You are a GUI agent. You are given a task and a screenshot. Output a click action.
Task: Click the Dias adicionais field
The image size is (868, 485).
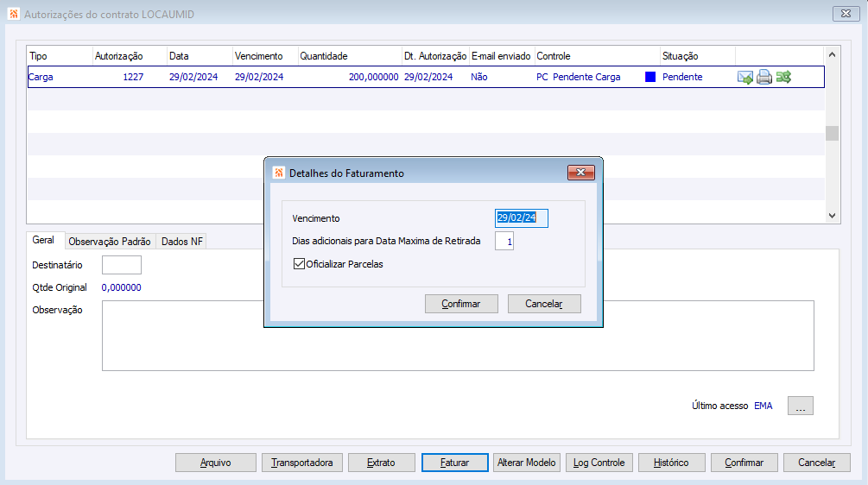coord(504,241)
